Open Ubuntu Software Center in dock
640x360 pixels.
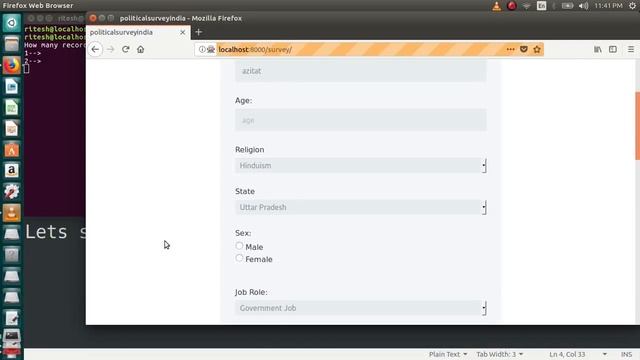[11, 149]
